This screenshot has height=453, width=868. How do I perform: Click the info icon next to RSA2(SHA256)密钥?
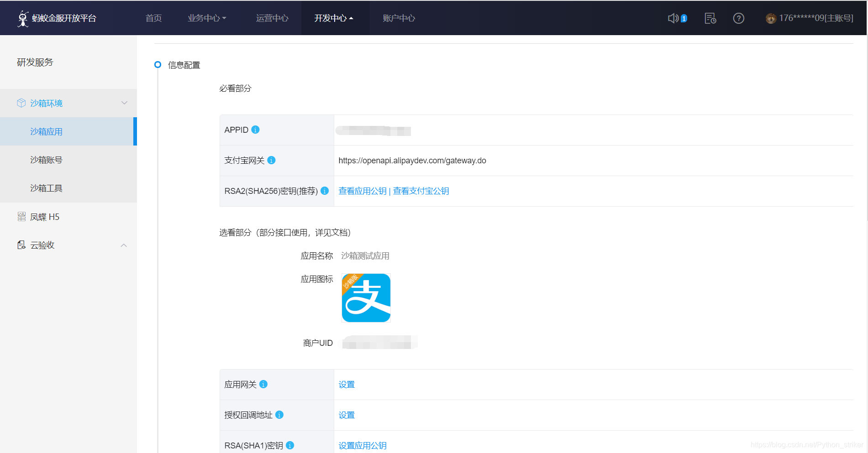click(x=325, y=191)
